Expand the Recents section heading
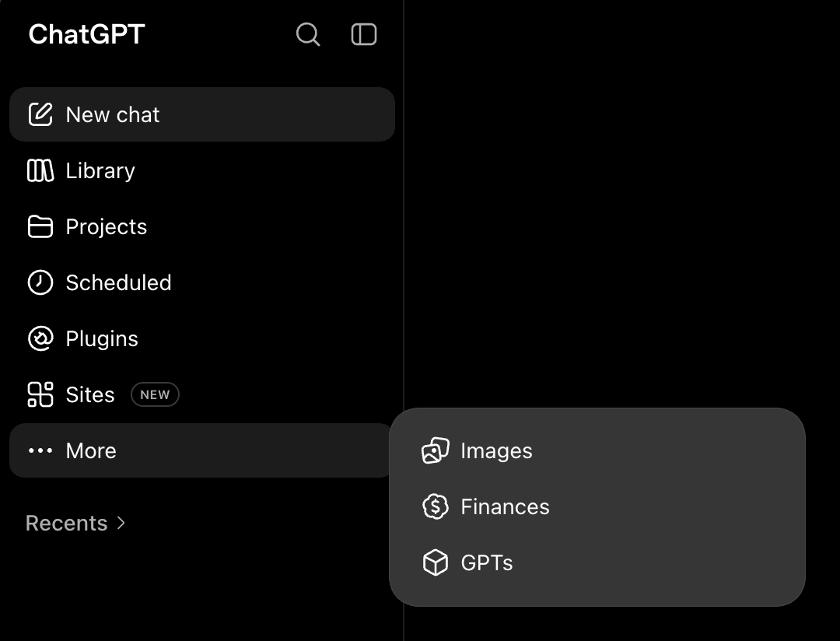This screenshot has height=641, width=840. 66,523
